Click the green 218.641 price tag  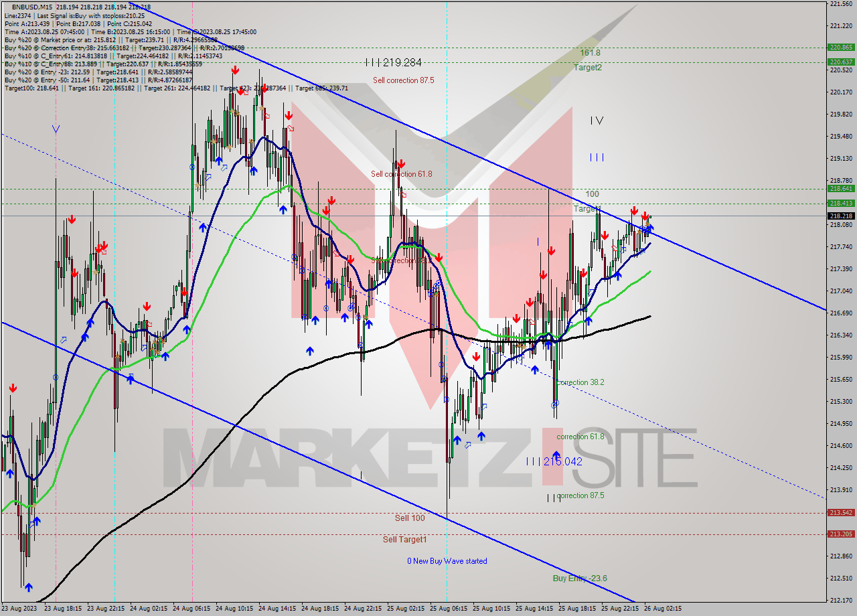point(841,189)
